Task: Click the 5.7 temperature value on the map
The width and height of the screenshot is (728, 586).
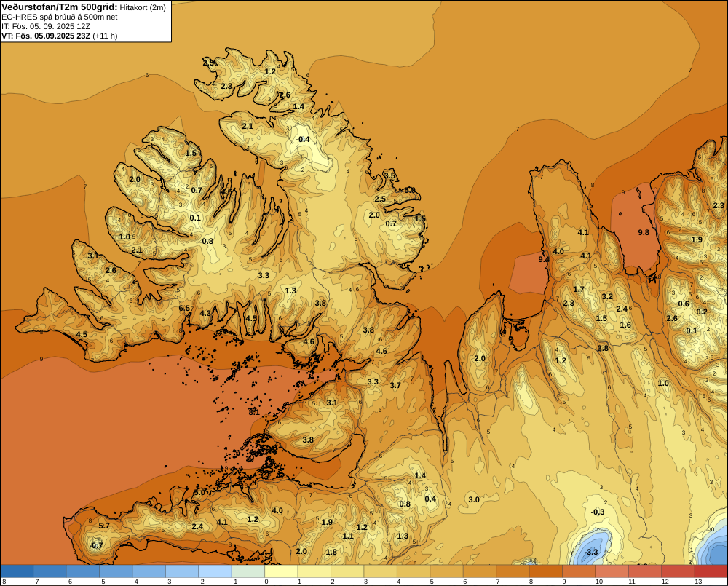Action: tap(104, 526)
